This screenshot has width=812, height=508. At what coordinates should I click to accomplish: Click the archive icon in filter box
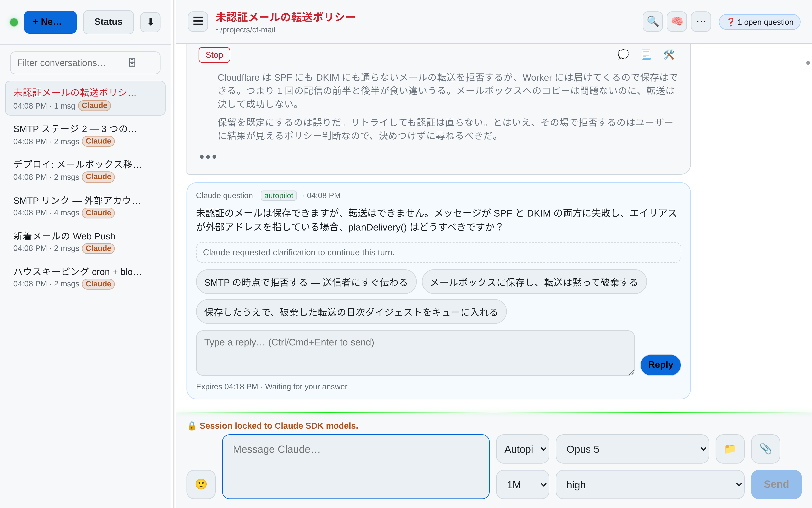tap(132, 62)
